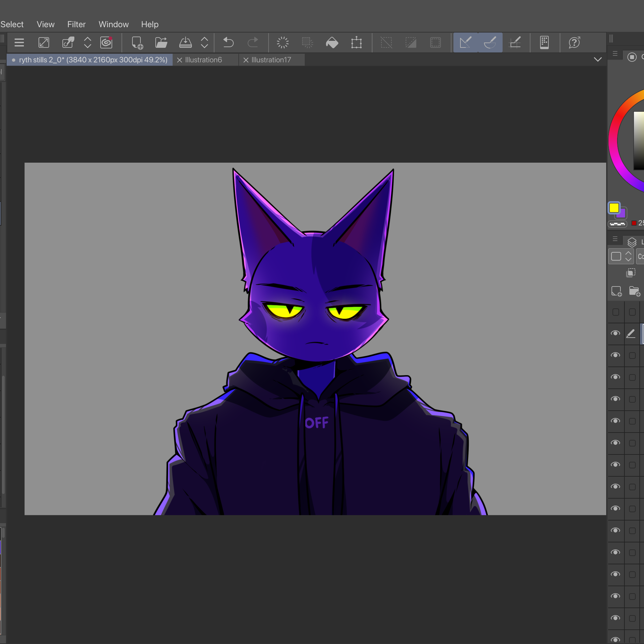
Task: Click the Open file folder icon
Action: point(161,43)
